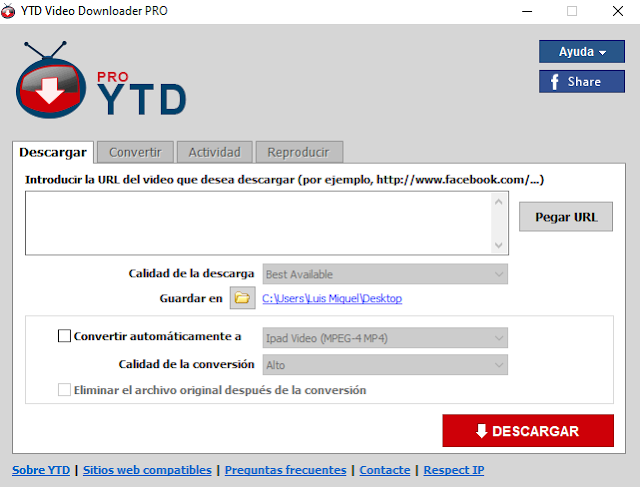Open the Ayuda dropdown menu
Screen dimensions: 640x487
[x=582, y=51]
